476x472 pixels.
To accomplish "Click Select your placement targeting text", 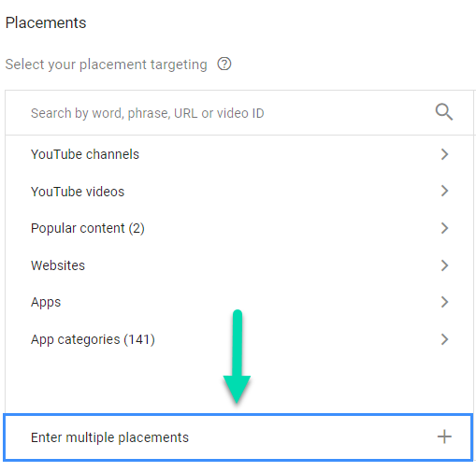I will click(x=107, y=64).
